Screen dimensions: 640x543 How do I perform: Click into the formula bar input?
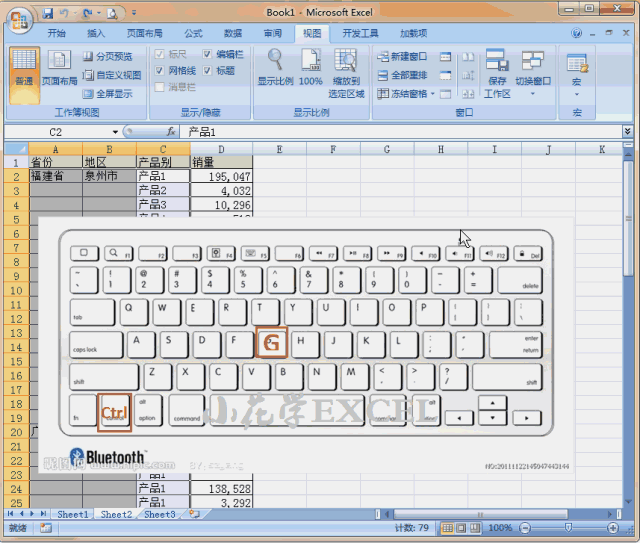click(x=402, y=132)
